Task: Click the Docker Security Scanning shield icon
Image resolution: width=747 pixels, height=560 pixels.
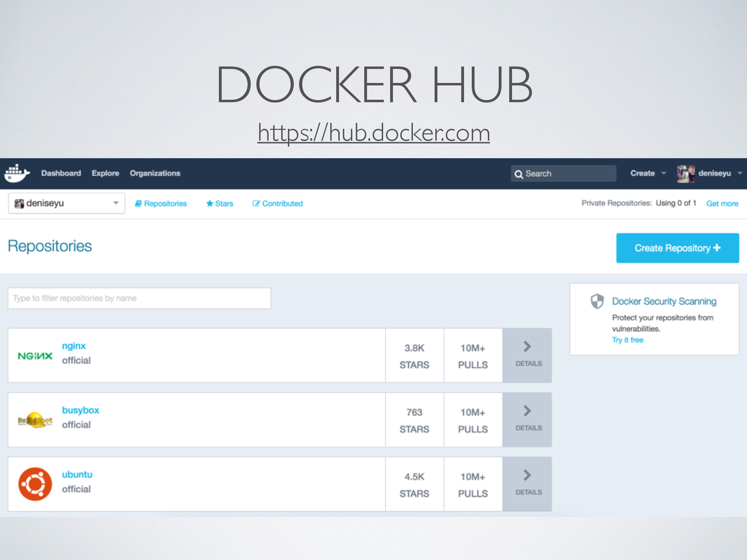Action: (x=597, y=301)
